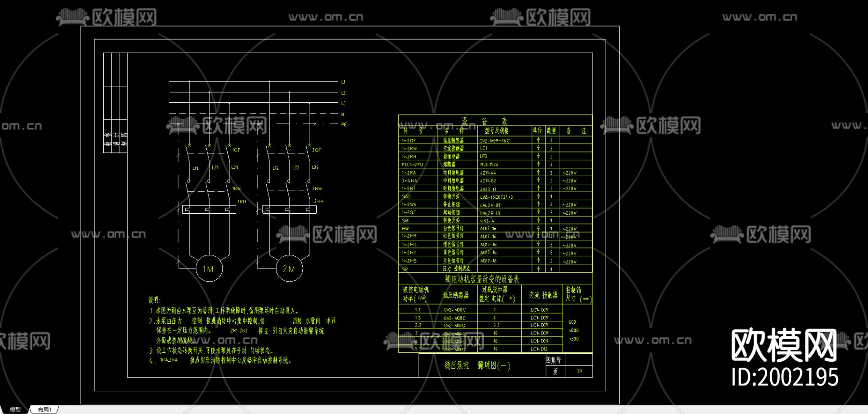868x414 pixels.
Task: Click the 1.1 motor power cell
Action: 418,310
